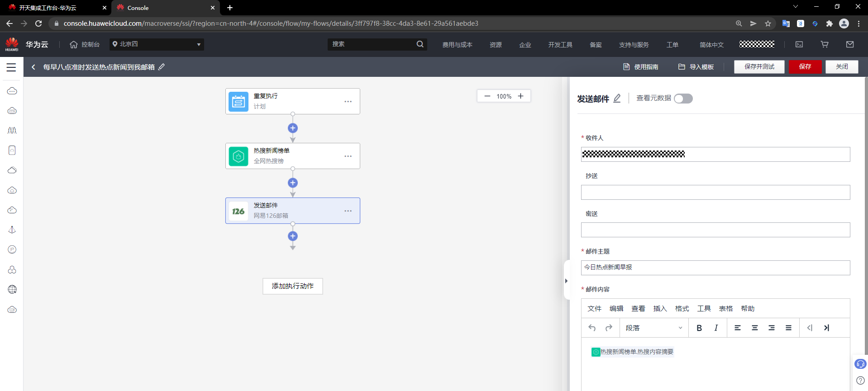Click the 添加执行动作 button

point(293,286)
